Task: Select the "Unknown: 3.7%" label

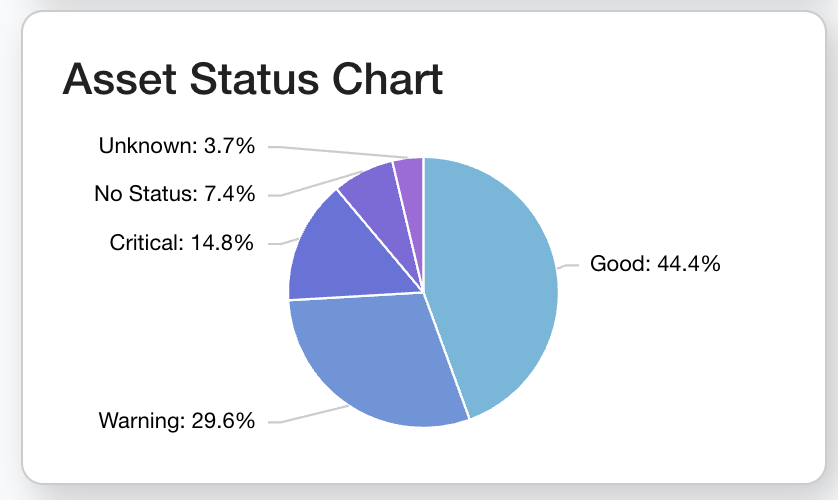Action: coord(177,146)
